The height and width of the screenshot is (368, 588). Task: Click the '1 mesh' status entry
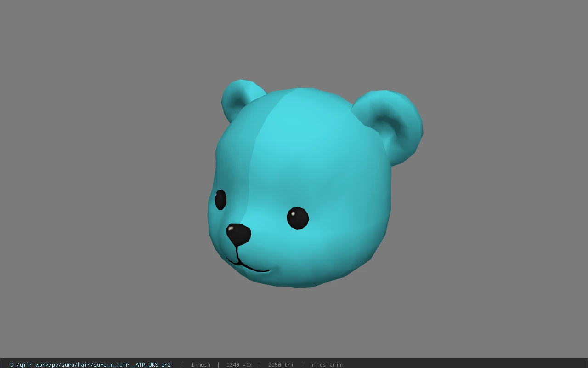(x=200, y=365)
